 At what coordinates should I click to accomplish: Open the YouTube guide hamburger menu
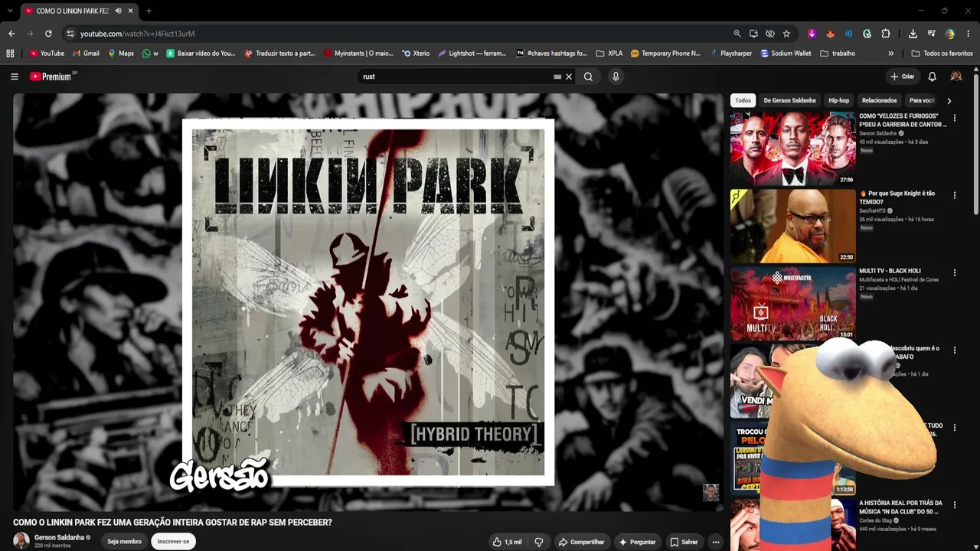click(x=15, y=77)
